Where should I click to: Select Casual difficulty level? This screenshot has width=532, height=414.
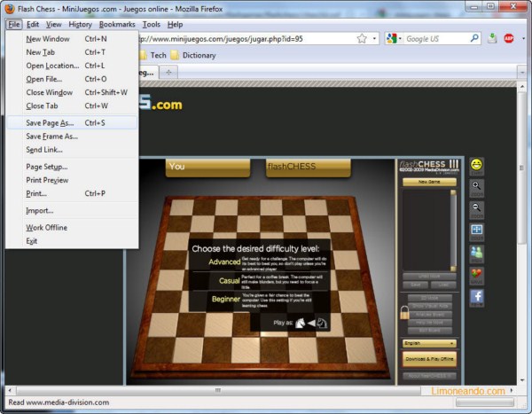click(x=230, y=281)
